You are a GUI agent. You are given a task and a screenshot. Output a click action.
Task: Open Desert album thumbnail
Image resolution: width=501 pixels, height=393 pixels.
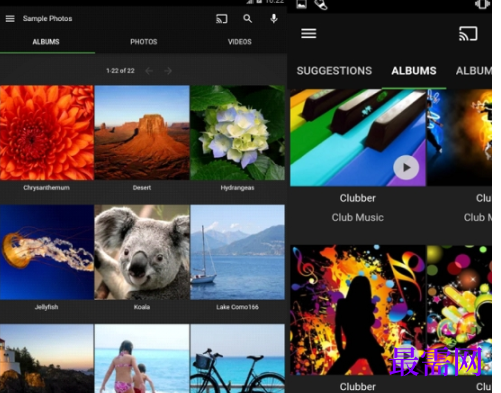pyautogui.click(x=142, y=133)
